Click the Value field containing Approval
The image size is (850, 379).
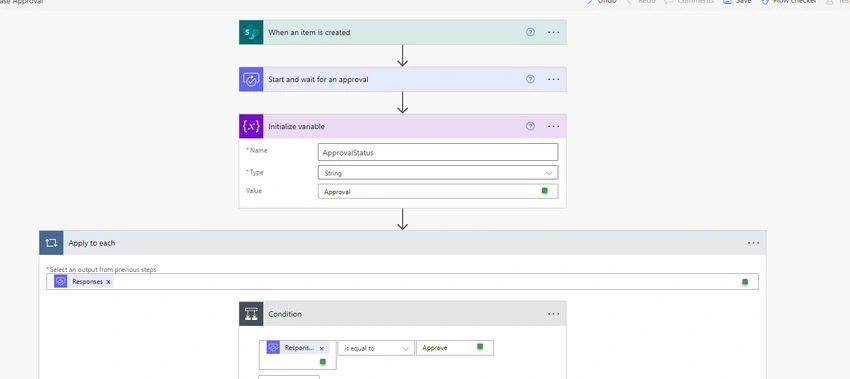[x=438, y=191]
